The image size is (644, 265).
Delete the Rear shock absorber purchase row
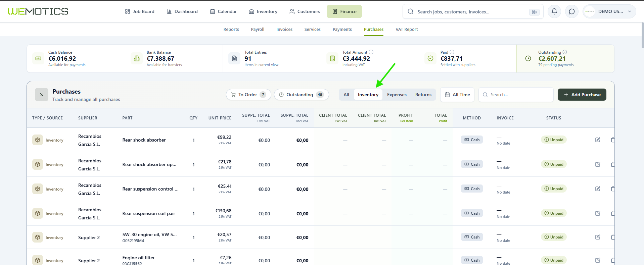coord(612,140)
